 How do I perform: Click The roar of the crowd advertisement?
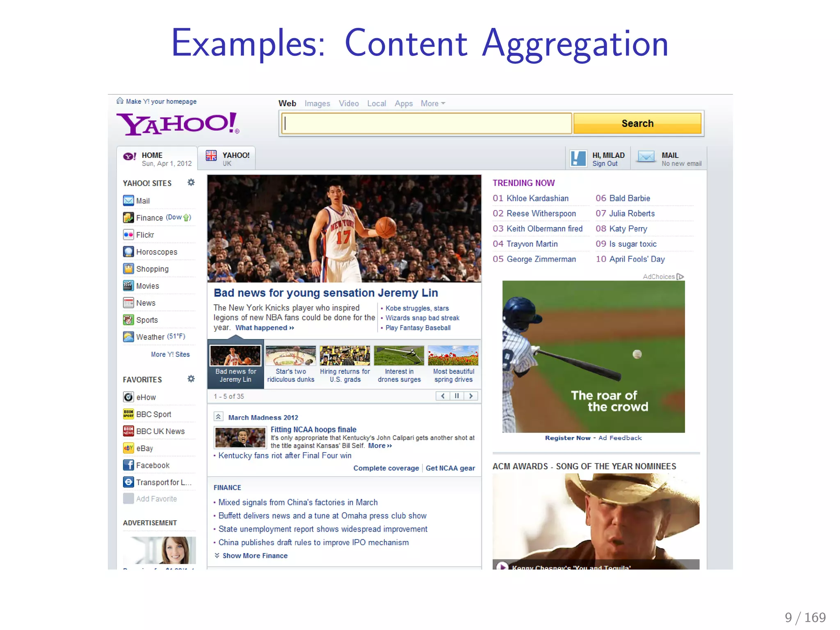click(x=593, y=356)
